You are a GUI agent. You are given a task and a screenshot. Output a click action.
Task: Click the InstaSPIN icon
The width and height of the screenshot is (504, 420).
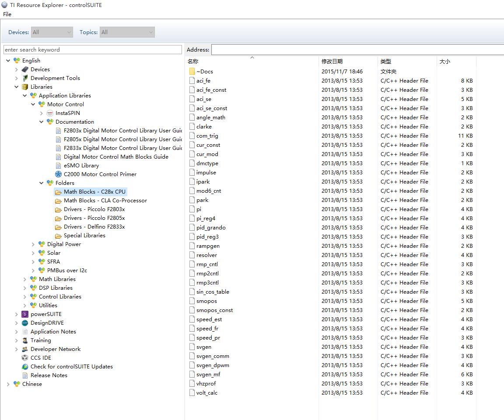coord(50,113)
